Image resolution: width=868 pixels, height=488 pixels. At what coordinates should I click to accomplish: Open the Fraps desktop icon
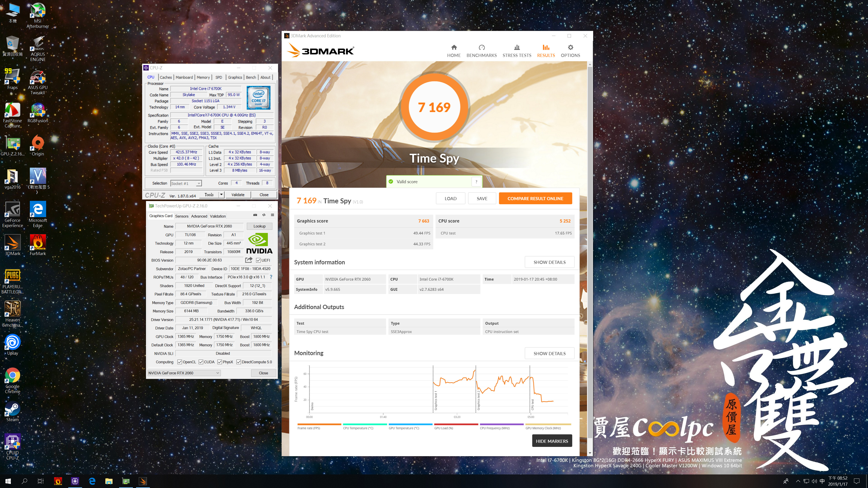(x=12, y=79)
